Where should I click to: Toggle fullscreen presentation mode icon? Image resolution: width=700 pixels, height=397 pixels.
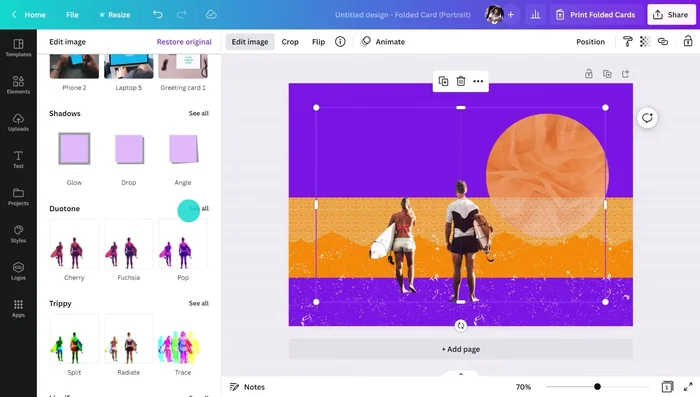(x=688, y=387)
